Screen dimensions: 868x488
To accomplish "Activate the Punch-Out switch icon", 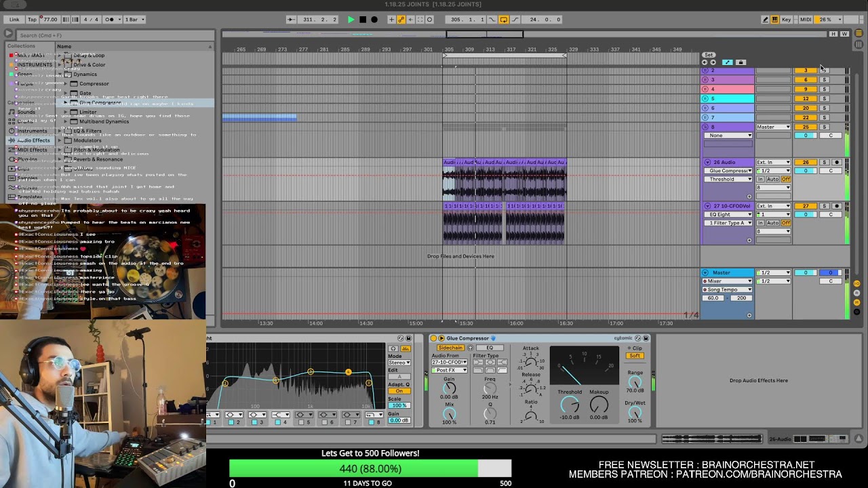I will 515,20.
